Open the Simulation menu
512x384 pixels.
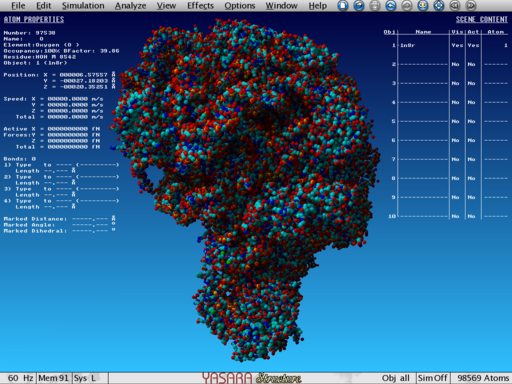(83, 6)
